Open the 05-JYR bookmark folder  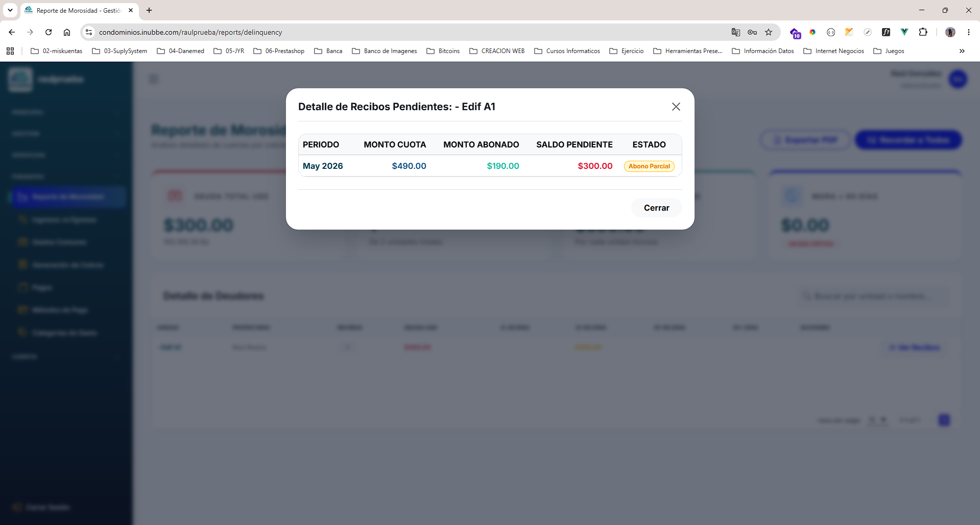coord(229,51)
